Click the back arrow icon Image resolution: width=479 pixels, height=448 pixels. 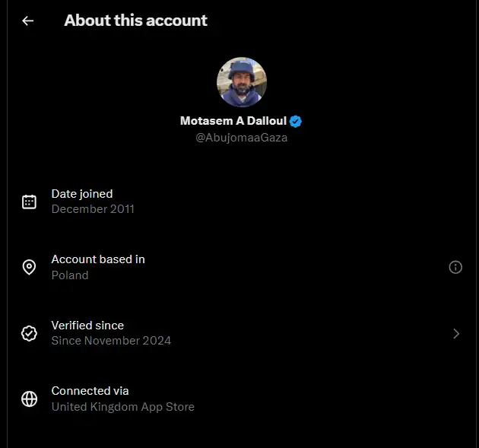(28, 21)
